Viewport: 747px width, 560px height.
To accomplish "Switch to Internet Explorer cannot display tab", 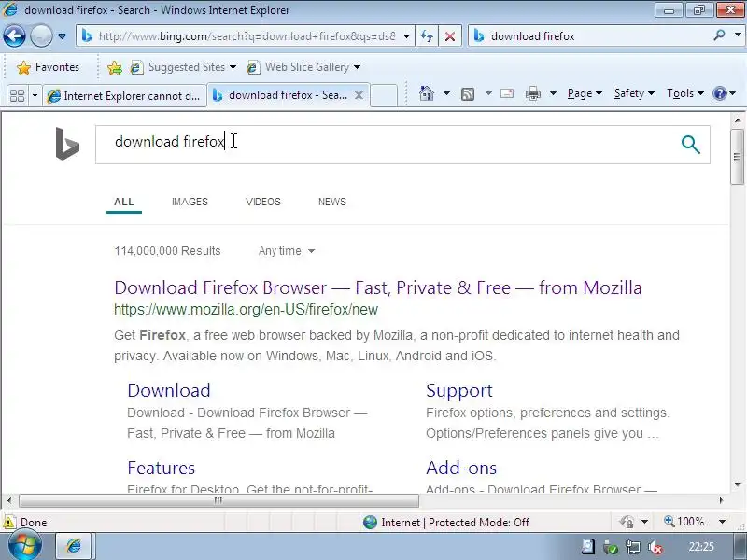I will [124, 96].
